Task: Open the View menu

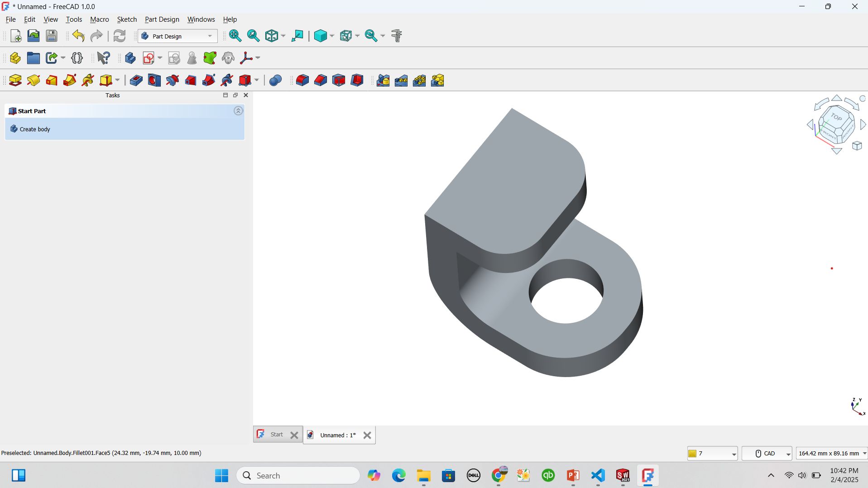Action: click(x=51, y=19)
